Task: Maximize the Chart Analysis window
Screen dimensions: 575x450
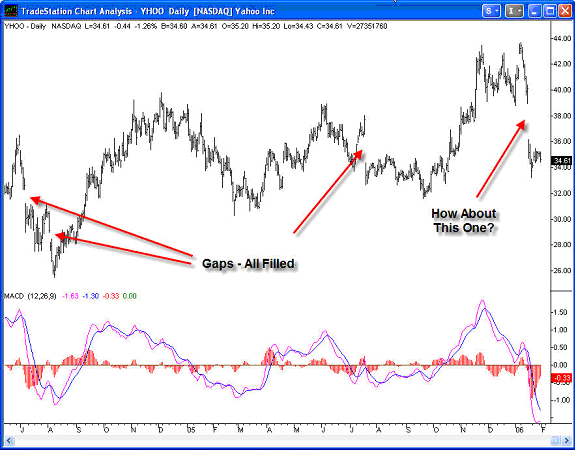Action: click(x=550, y=11)
